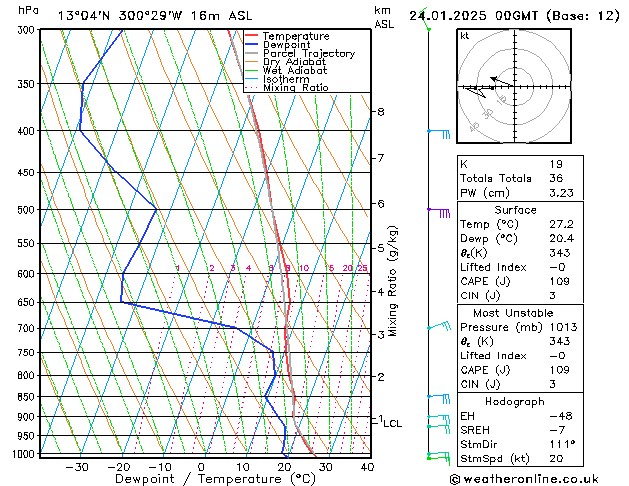Click the date 24.01.2025 00GMT header
Screen dimensions: 629x486
pyautogui.click(x=474, y=16)
